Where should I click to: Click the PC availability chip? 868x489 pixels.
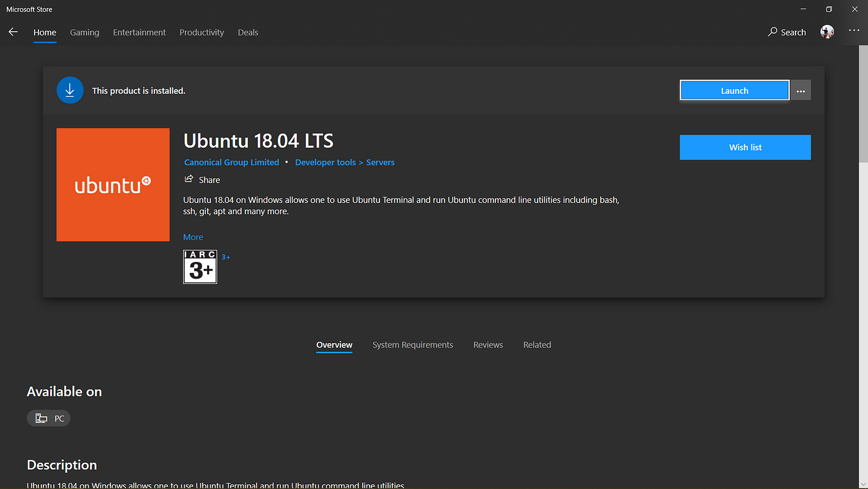tap(49, 418)
